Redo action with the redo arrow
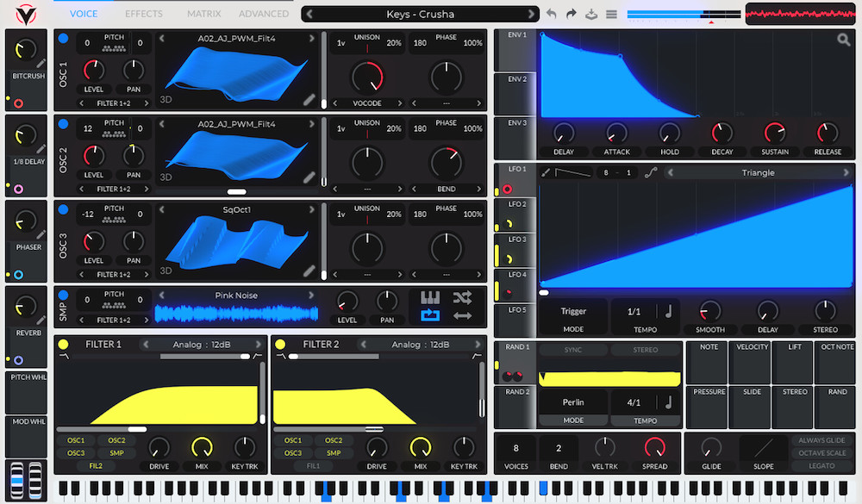 coord(572,15)
